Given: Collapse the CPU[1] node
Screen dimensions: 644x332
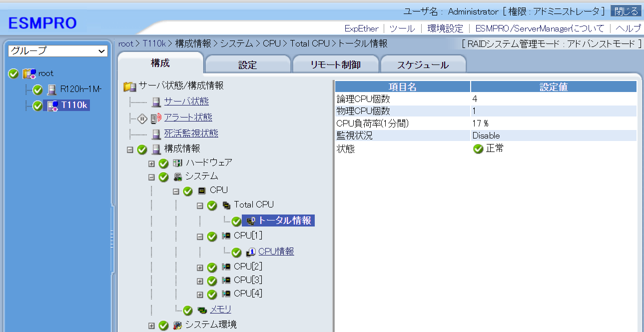Looking at the screenshot, I should tap(200, 236).
